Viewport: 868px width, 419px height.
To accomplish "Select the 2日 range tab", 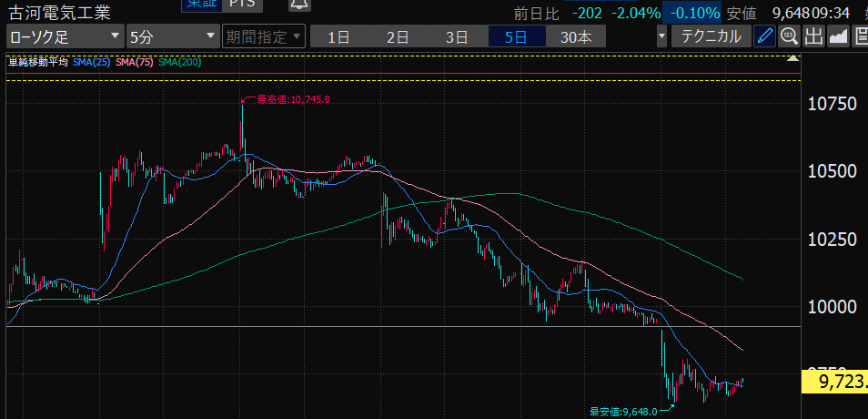I will pyautogui.click(x=398, y=37).
